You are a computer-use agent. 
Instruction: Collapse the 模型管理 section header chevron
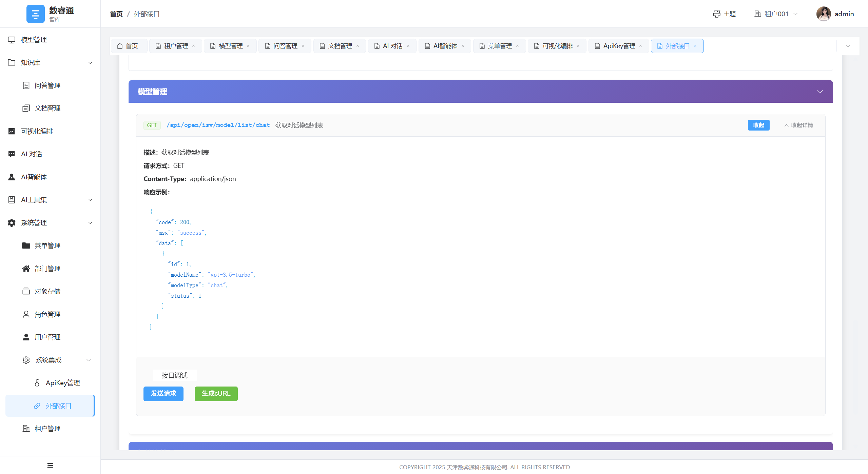tap(820, 92)
